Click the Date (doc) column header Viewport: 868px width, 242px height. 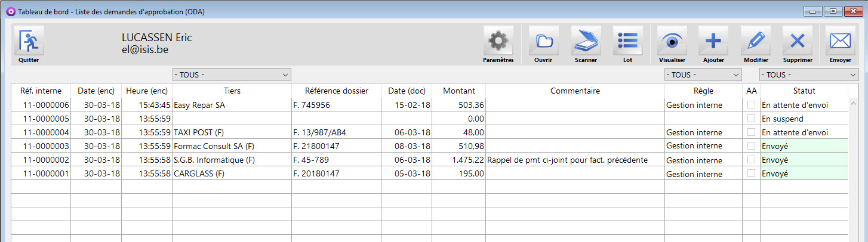pos(406,91)
